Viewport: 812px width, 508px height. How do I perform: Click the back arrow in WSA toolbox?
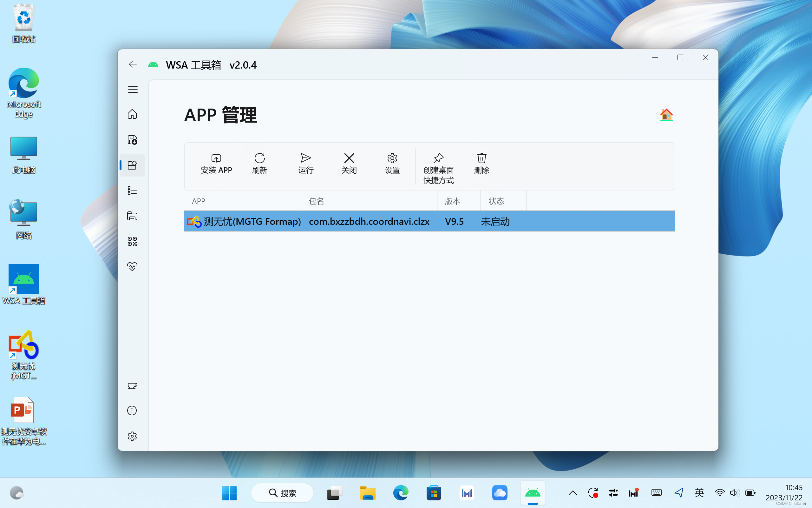[133, 64]
